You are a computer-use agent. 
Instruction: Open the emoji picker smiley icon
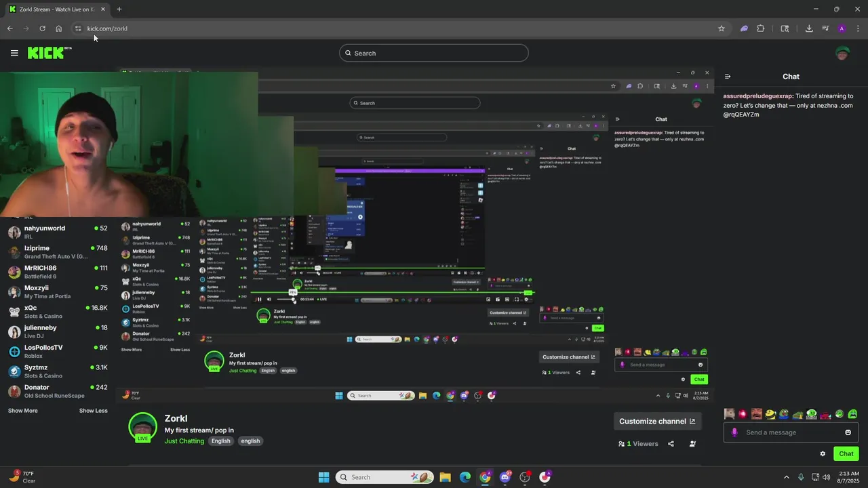pyautogui.click(x=848, y=432)
